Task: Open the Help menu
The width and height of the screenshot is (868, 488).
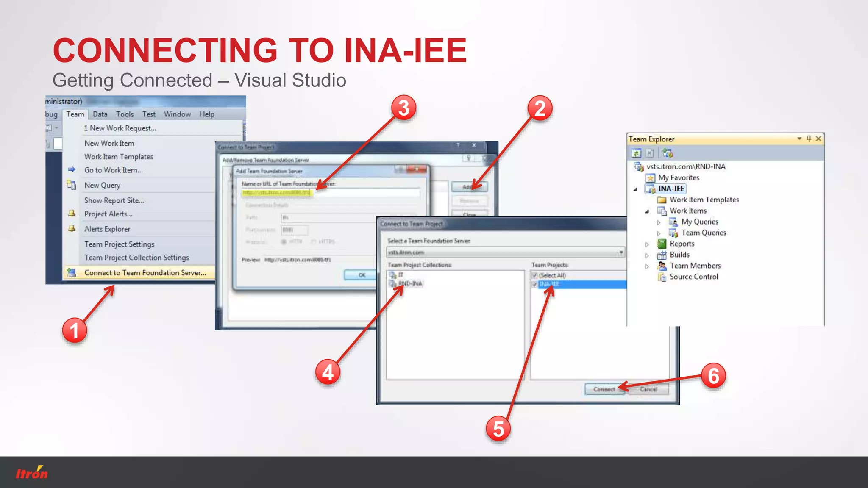Action: (207, 114)
